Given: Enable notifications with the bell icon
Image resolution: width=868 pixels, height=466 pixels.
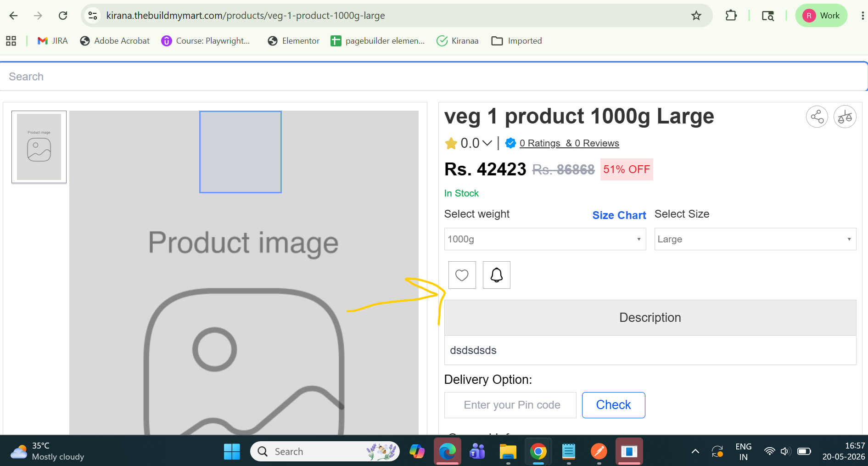Looking at the screenshot, I should pos(497,275).
